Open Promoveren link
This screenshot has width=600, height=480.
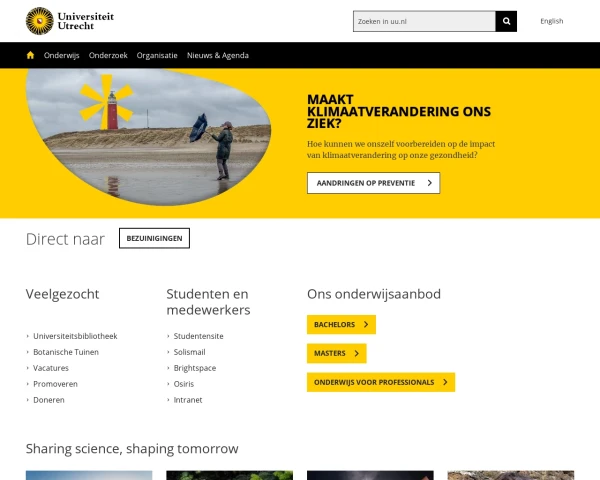(55, 384)
